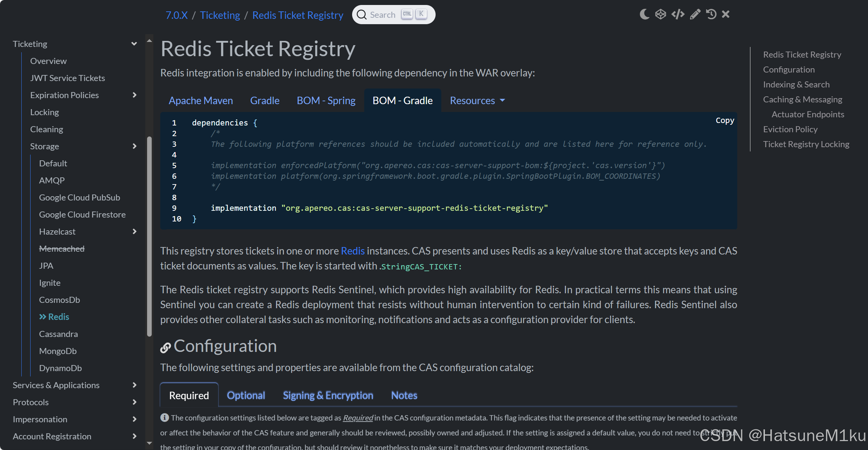Toggle dark mode with the moon icon
Screen dimensions: 868x450
[645, 14]
